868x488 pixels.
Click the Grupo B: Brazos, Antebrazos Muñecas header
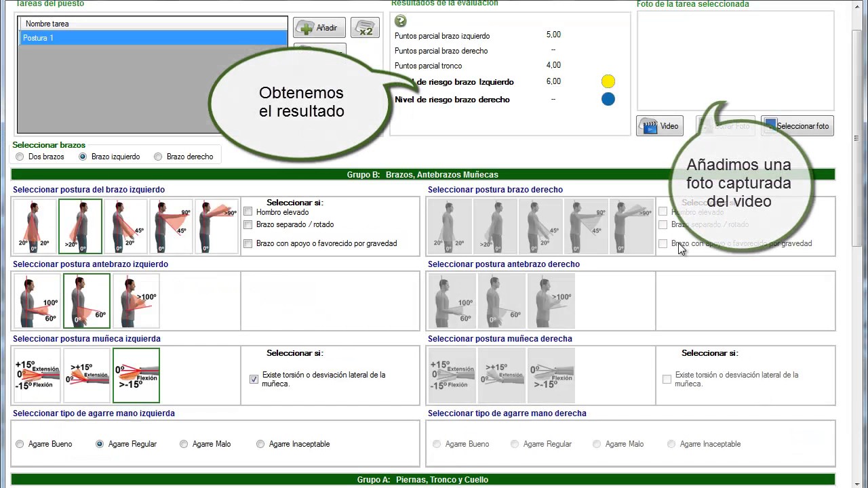click(423, 175)
